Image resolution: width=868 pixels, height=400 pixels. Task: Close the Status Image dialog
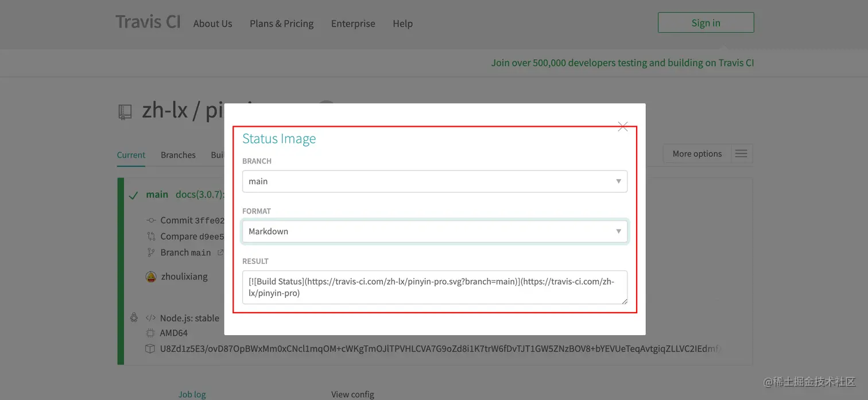pos(622,126)
